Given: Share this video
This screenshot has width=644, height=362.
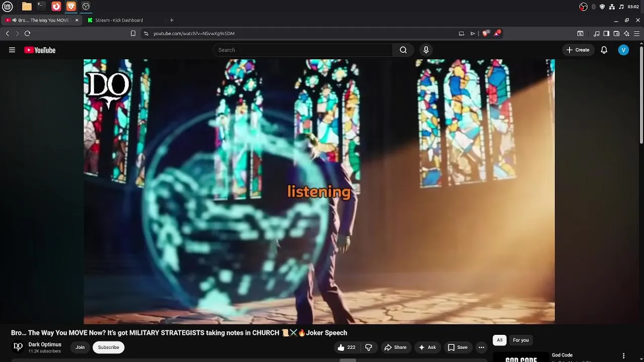Looking at the screenshot, I should click(x=395, y=347).
